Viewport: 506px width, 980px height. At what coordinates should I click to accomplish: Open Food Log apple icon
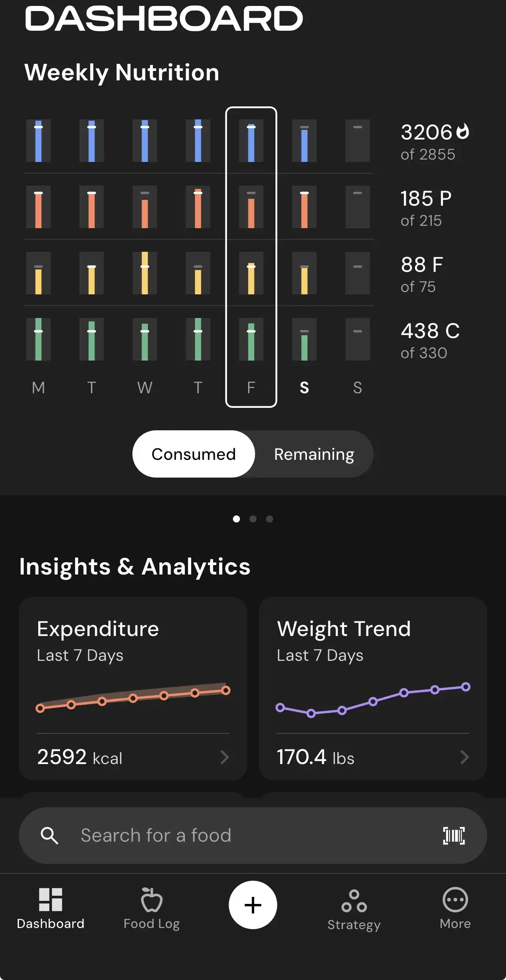pos(152,900)
